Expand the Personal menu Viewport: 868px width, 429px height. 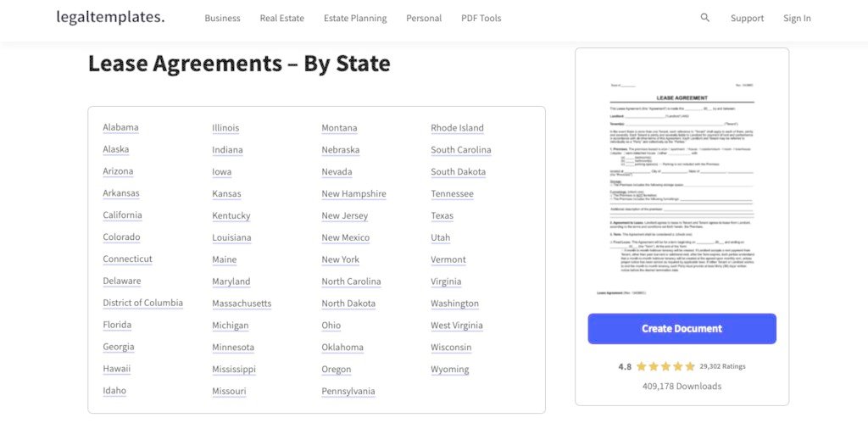click(x=424, y=19)
